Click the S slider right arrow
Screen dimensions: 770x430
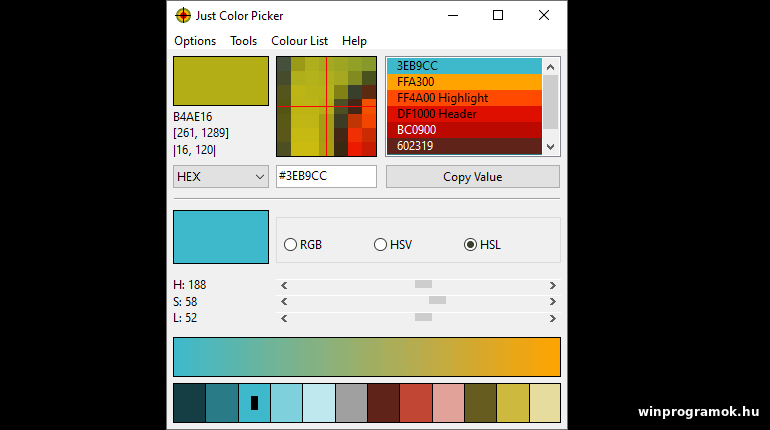(552, 301)
